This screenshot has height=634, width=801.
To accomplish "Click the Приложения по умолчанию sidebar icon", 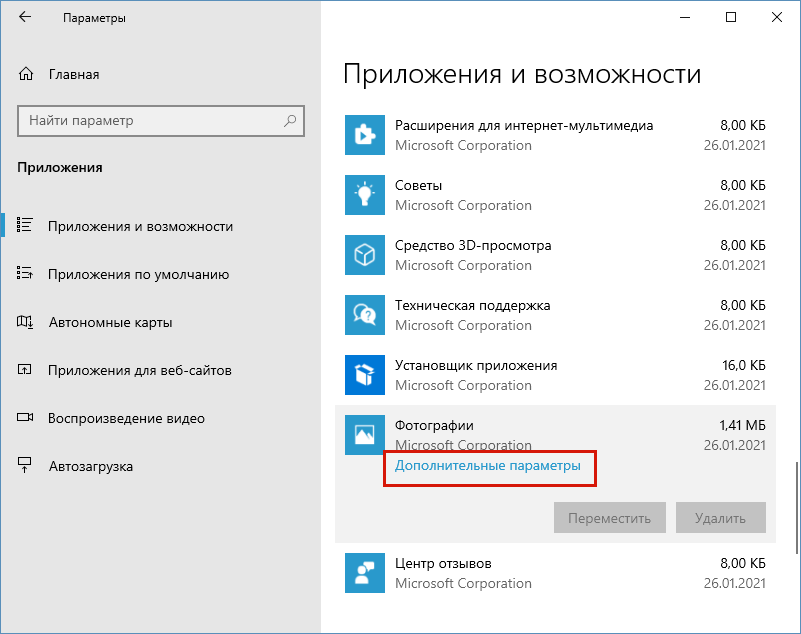I will tap(25, 273).
